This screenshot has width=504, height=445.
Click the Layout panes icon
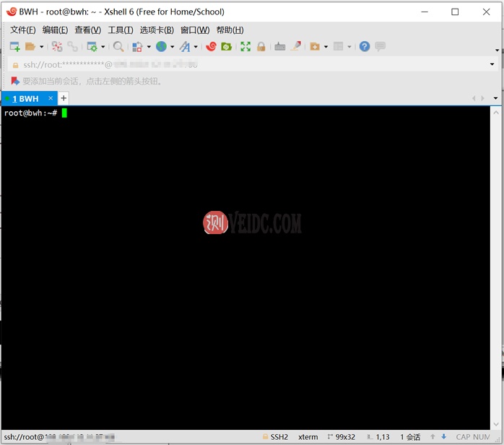pyautogui.click(x=338, y=47)
